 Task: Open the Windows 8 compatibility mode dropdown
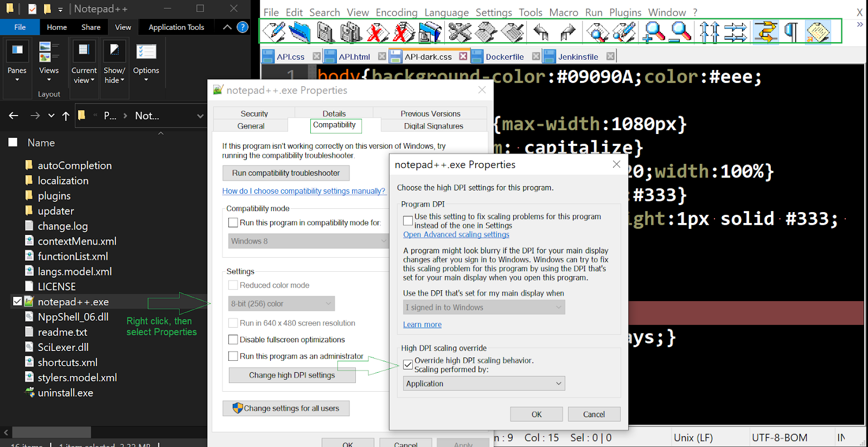pyautogui.click(x=308, y=241)
